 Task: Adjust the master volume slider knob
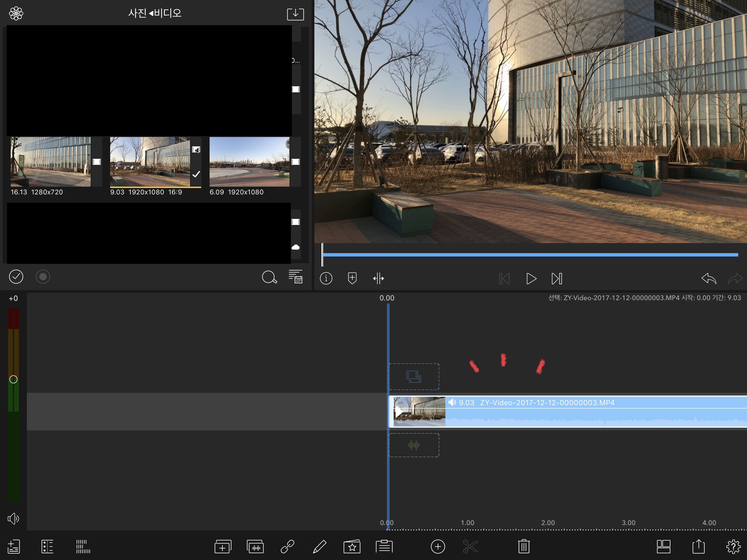click(x=13, y=379)
